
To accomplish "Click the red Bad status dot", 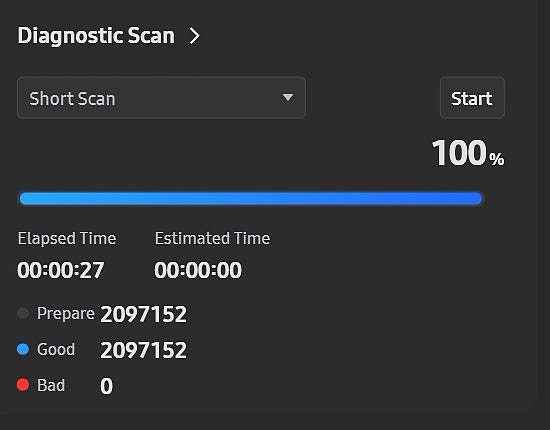I will [23, 385].
